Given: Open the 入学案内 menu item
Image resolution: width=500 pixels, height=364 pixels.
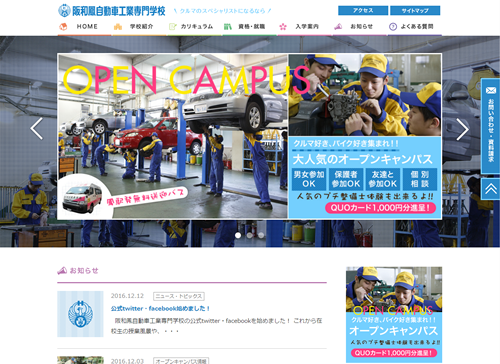Looking at the screenshot, I should point(304,27).
